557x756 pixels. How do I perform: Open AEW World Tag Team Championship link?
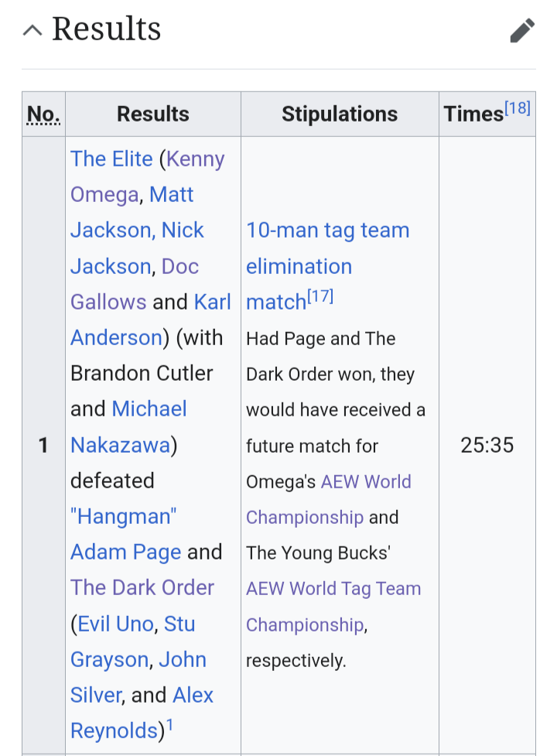click(333, 589)
